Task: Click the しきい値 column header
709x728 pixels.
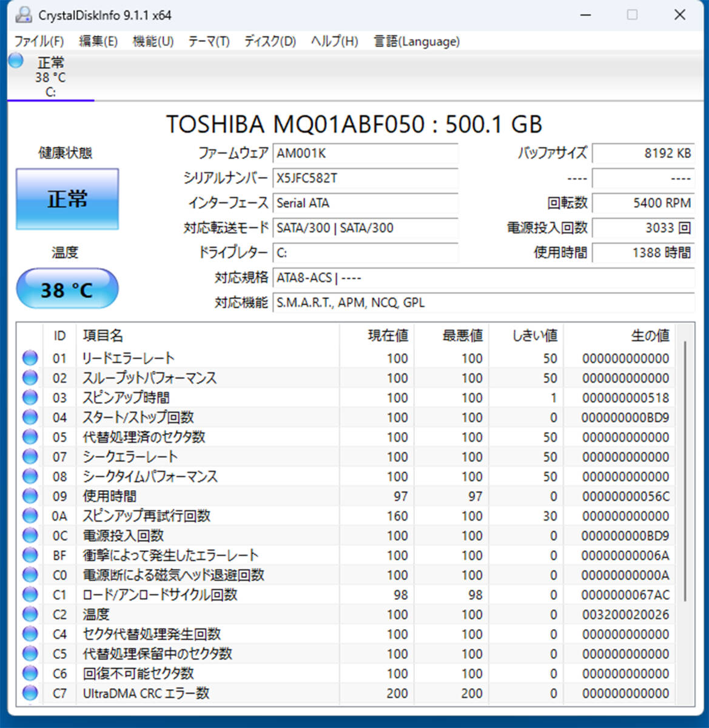Action: click(x=525, y=335)
